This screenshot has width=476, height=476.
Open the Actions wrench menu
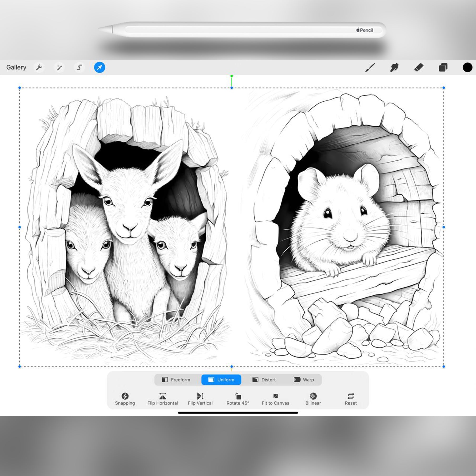[40, 67]
